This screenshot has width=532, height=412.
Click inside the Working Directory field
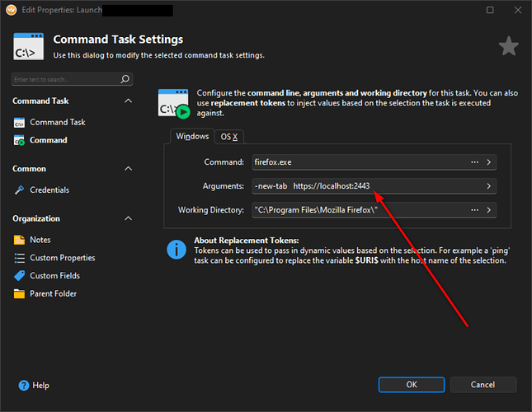355,210
